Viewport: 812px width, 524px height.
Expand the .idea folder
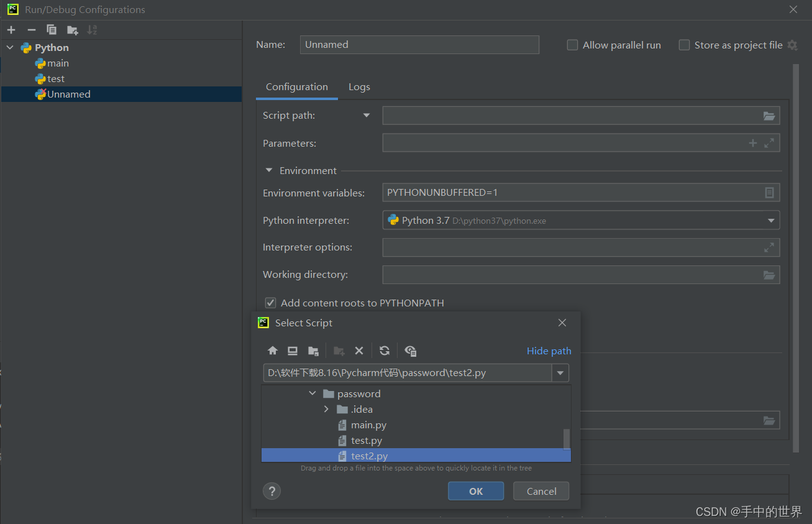(x=326, y=409)
